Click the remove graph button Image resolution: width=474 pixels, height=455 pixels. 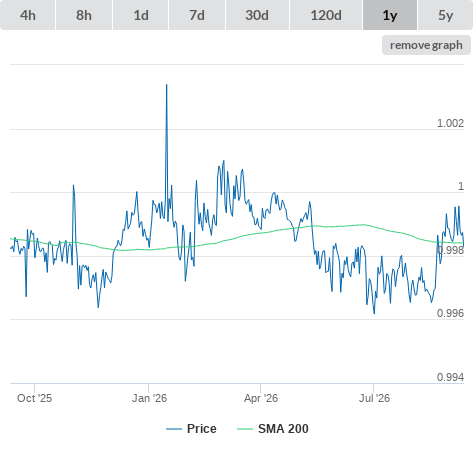coord(426,45)
